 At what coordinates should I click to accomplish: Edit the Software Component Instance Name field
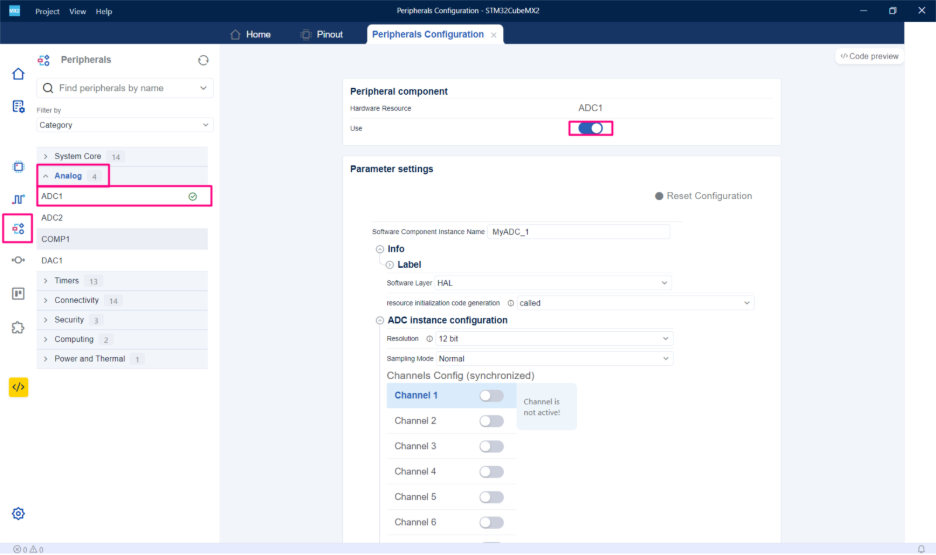point(578,232)
